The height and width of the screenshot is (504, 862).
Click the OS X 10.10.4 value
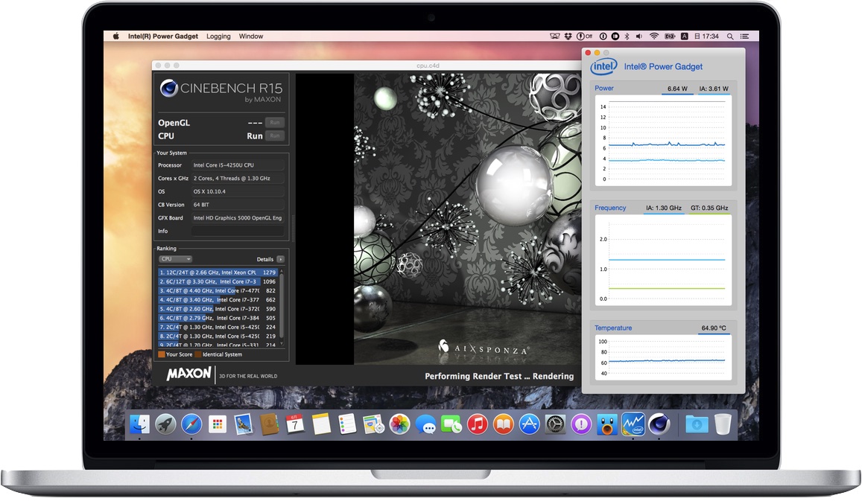pos(238,192)
